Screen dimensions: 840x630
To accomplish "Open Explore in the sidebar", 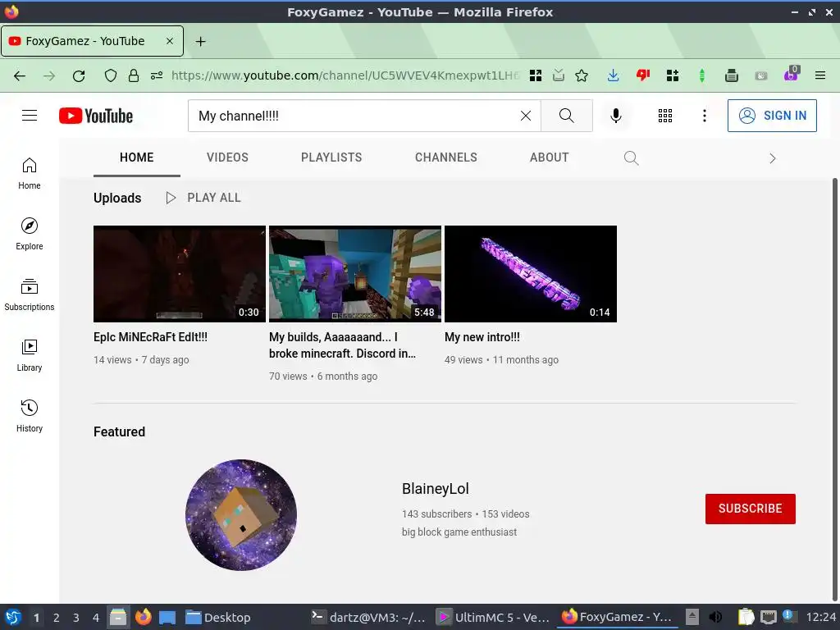I will [x=30, y=234].
